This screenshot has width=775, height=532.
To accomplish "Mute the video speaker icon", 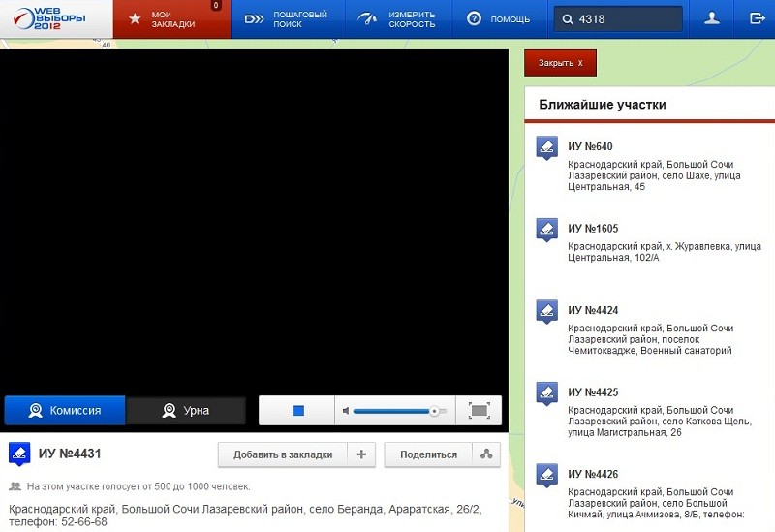I will pyautogui.click(x=346, y=411).
